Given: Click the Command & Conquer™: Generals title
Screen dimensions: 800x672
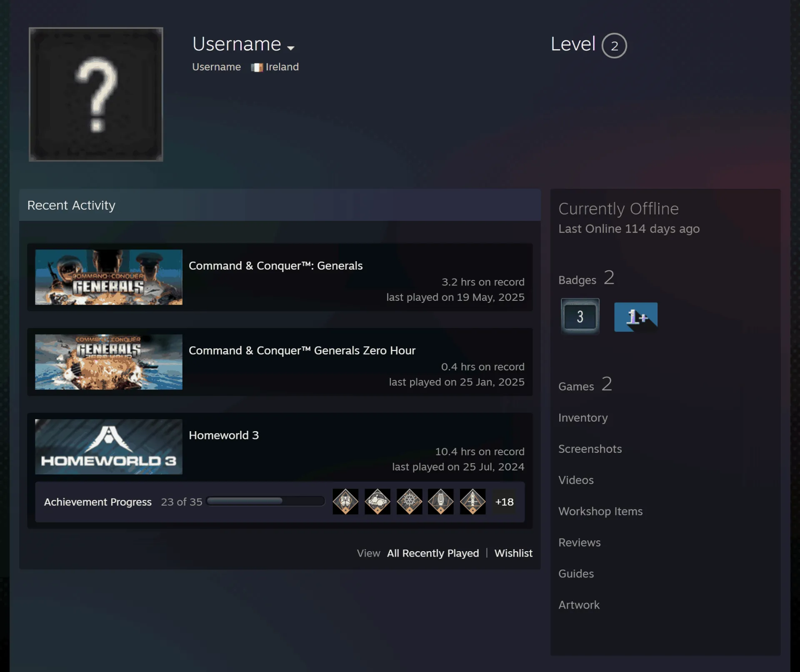Looking at the screenshot, I should pyautogui.click(x=276, y=266).
